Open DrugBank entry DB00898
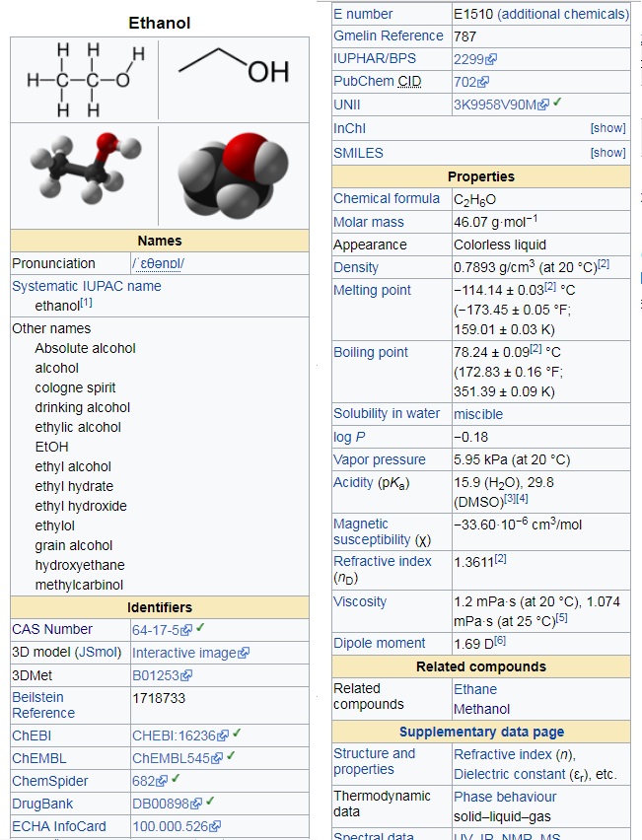 160,805
